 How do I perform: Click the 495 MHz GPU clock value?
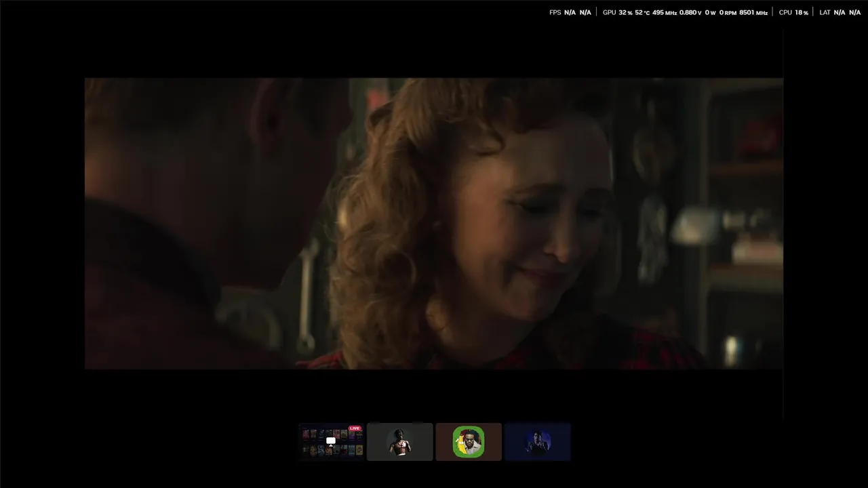point(665,12)
